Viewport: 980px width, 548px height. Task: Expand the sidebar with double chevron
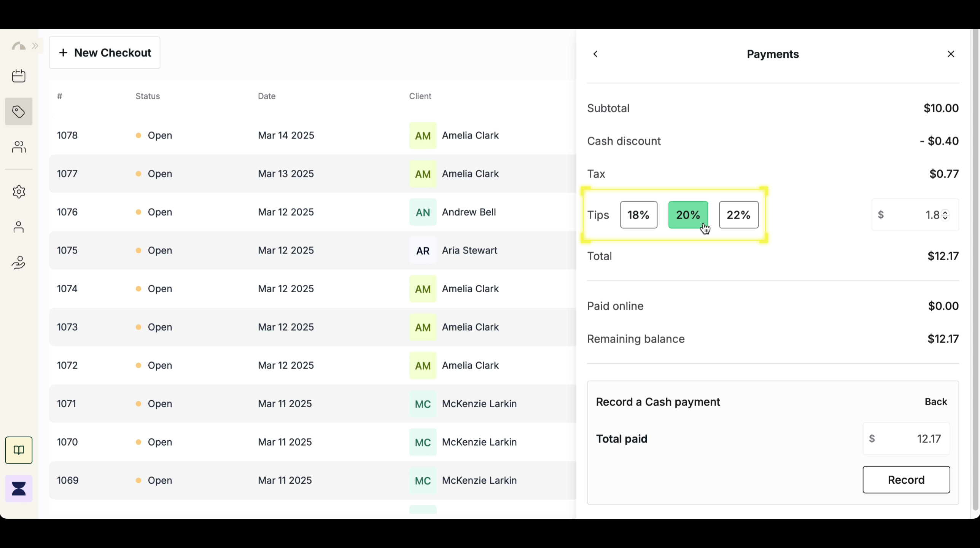click(35, 46)
